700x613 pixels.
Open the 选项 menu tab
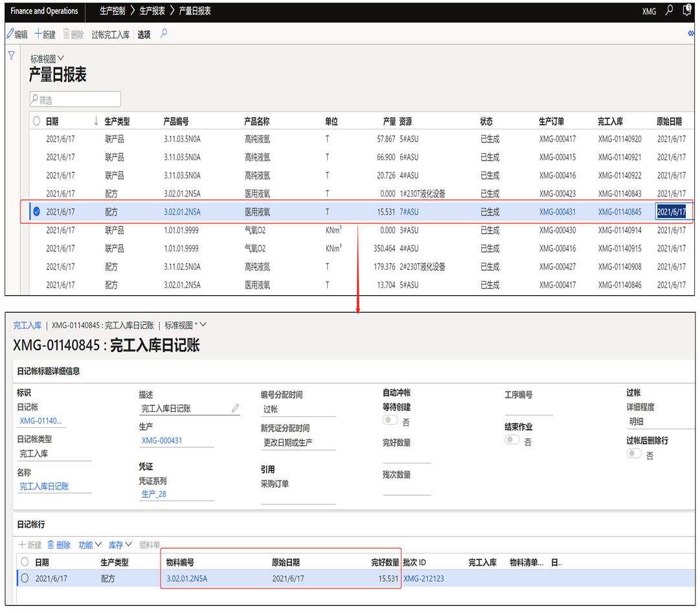[x=144, y=35]
